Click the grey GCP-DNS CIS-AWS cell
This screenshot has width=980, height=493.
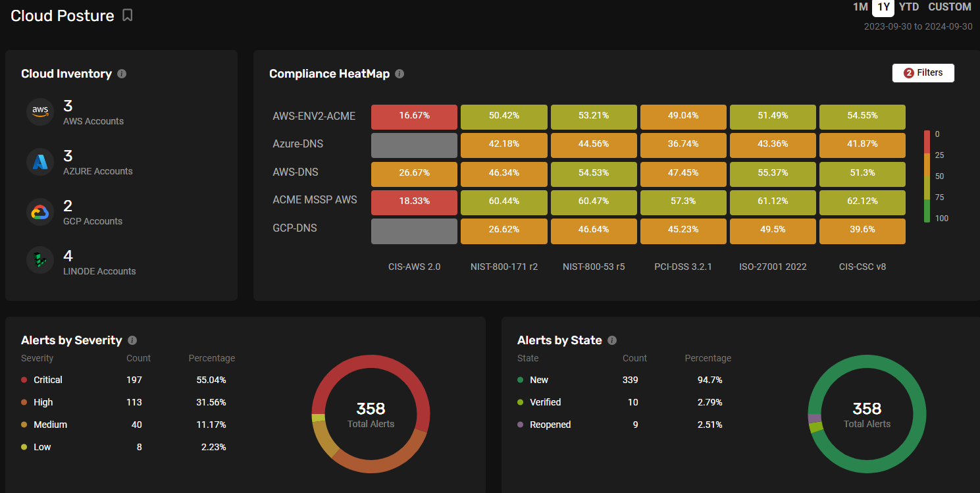click(x=414, y=230)
